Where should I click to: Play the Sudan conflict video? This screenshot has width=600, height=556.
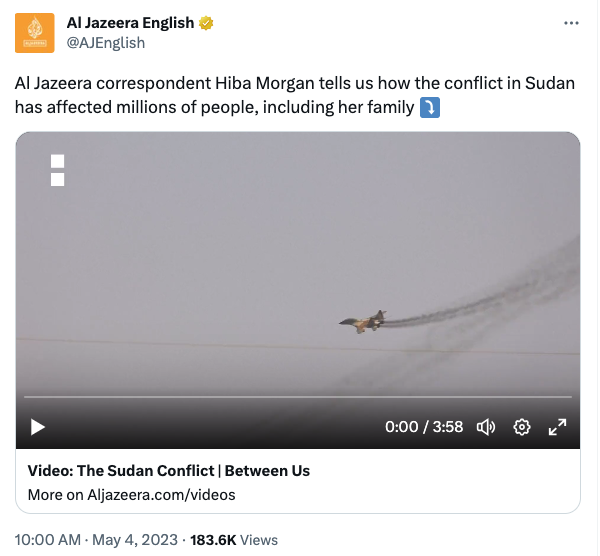click(38, 427)
